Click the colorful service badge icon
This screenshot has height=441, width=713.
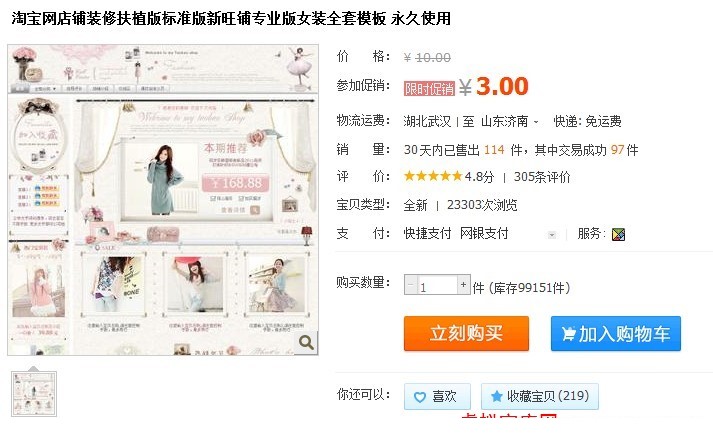618,234
